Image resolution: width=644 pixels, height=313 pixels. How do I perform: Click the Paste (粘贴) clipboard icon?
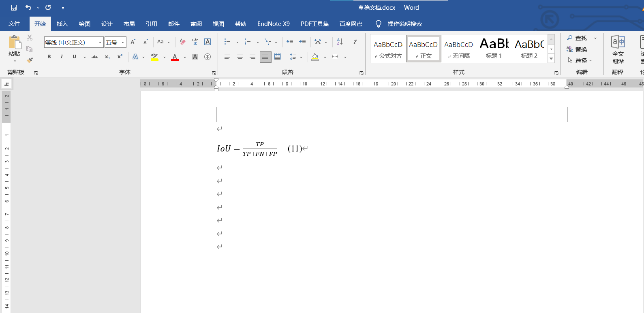(15, 42)
